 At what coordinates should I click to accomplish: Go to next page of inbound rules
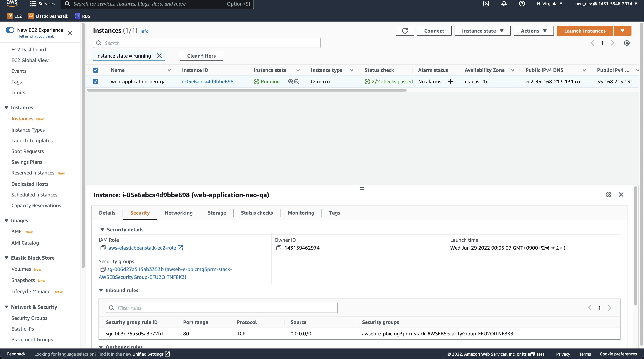click(x=609, y=308)
